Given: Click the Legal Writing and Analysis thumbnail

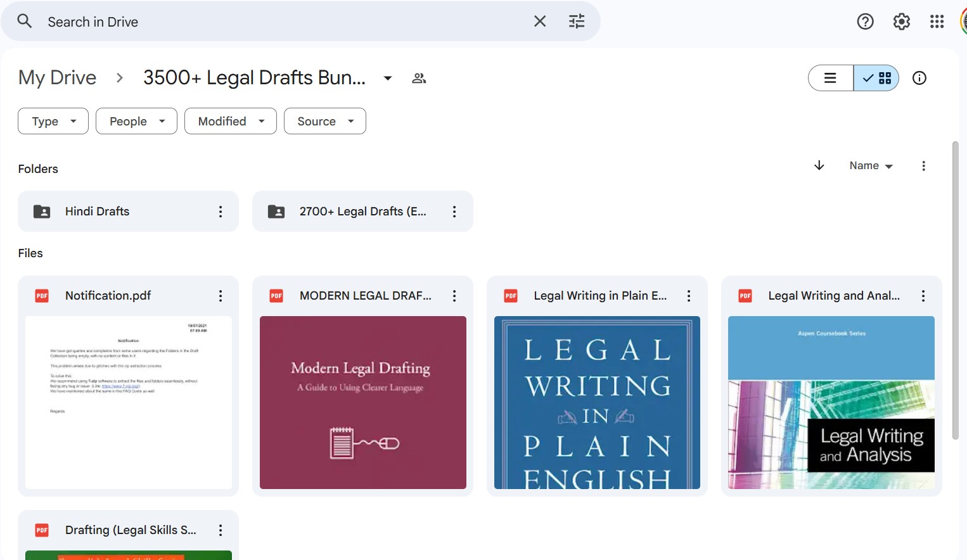Looking at the screenshot, I should point(831,402).
